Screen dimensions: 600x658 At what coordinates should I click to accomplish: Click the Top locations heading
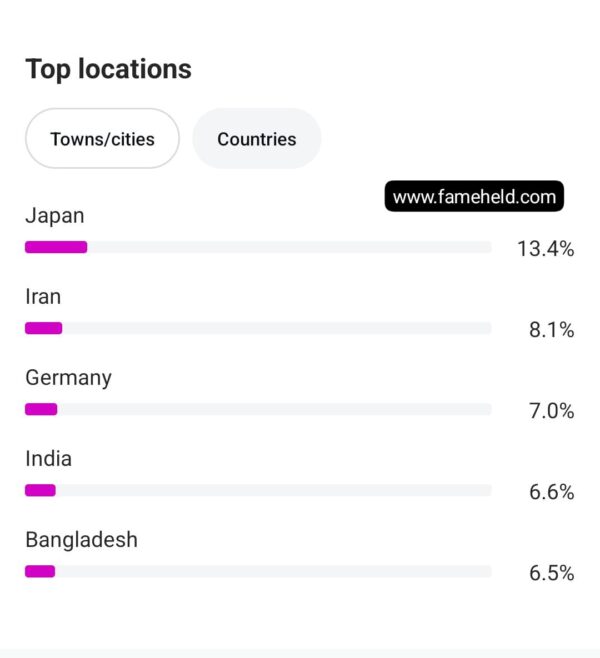(108, 69)
